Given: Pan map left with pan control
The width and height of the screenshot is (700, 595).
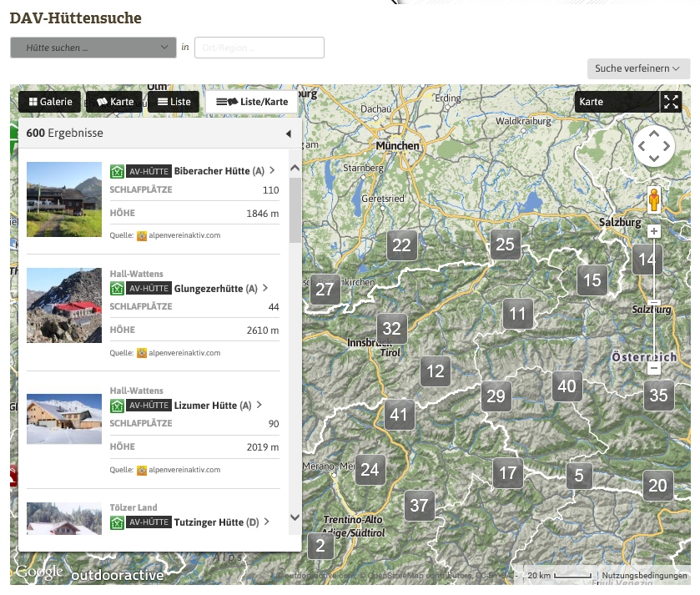Looking at the screenshot, I should point(642,146).
